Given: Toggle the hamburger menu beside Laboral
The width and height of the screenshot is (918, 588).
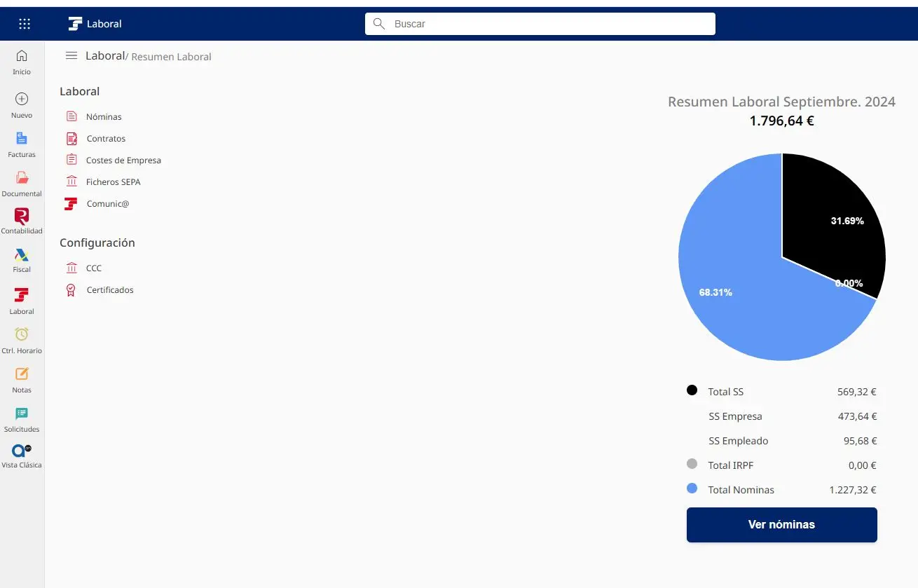Looking at the screenshot, I should [x=71, y=55].
